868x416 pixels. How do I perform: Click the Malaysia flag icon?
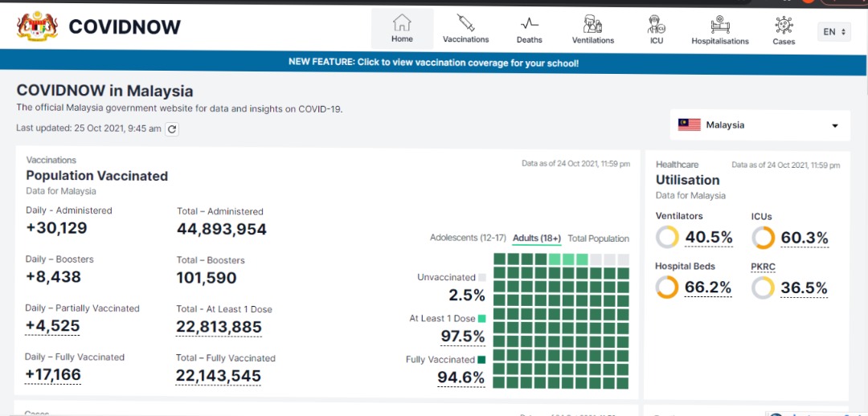point(690,125)
